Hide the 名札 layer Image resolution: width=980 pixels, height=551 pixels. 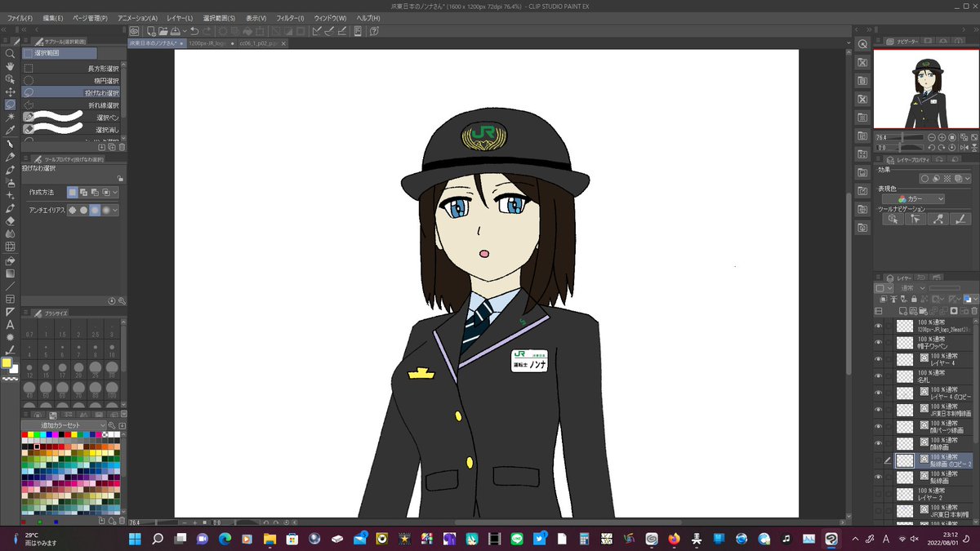(879, 376)
